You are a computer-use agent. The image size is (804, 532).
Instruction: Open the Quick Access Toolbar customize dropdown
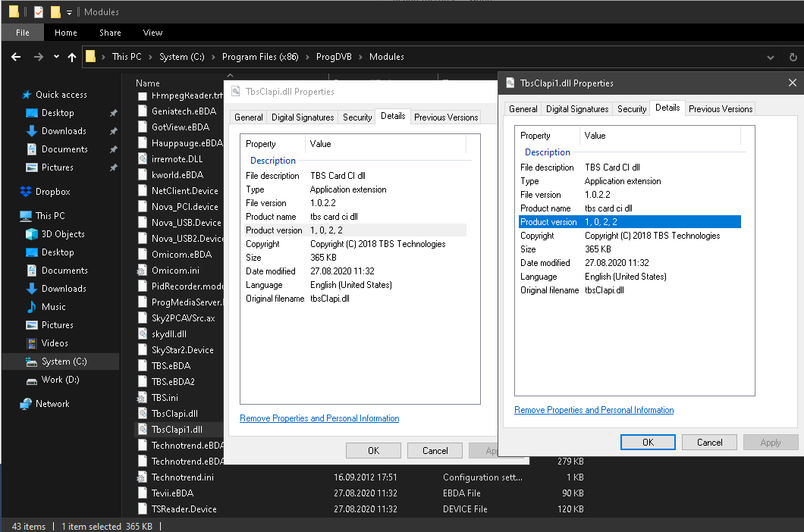[x=69, y=12]
